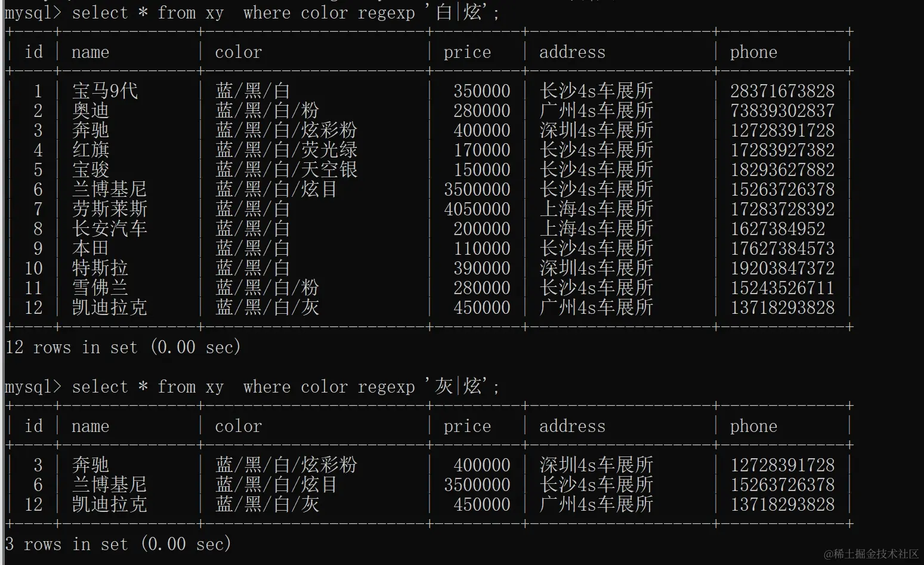Select the price value 110000

pos(482,248)
